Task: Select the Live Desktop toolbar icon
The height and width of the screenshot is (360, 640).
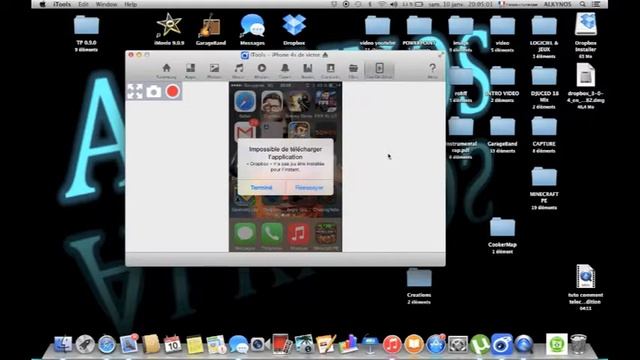Action: [379, 71]
